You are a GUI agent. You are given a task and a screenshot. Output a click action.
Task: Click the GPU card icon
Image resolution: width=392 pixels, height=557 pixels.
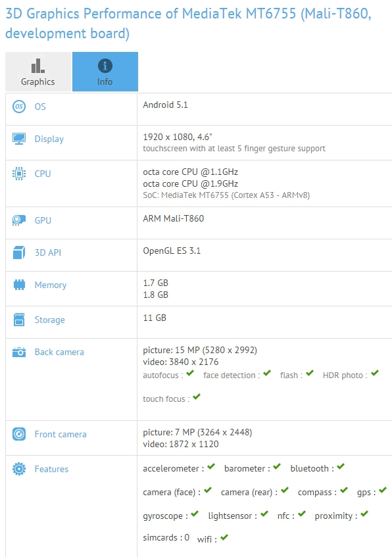[x=19, y=220]
